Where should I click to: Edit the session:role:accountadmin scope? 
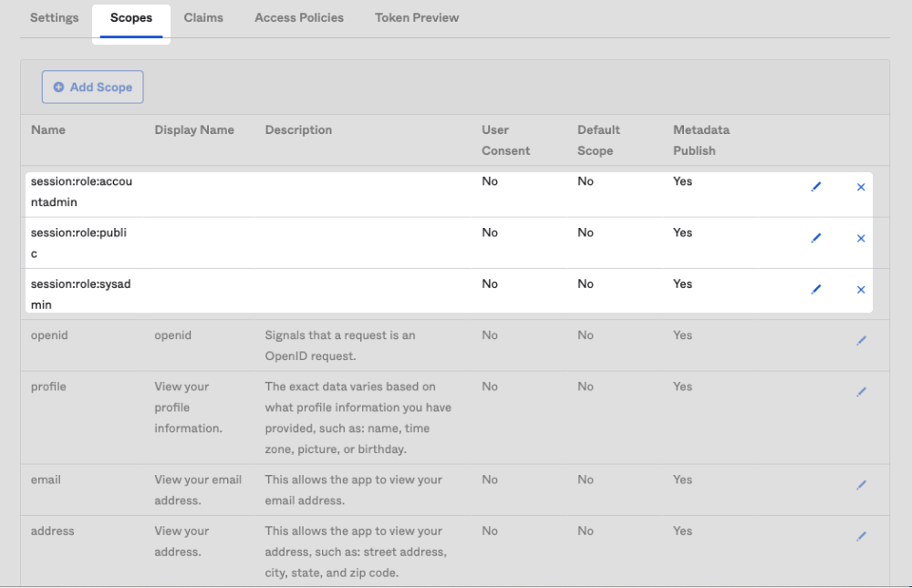tap(816, 187)
